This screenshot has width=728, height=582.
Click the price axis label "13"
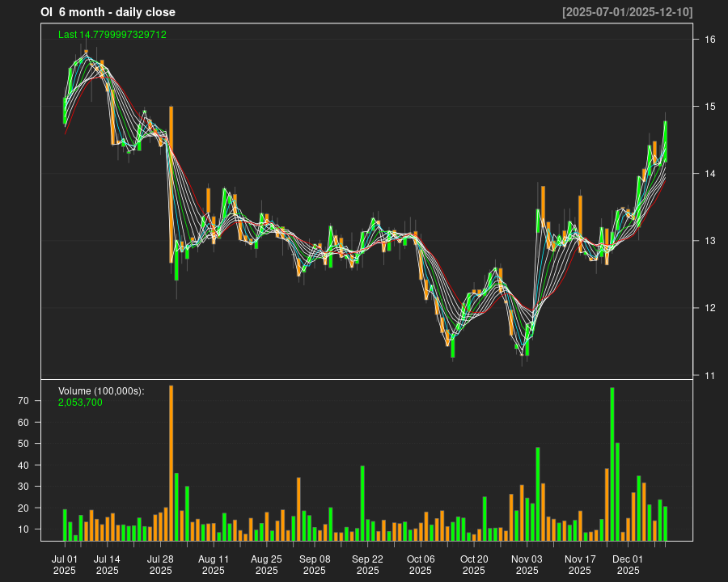[708, 241]
